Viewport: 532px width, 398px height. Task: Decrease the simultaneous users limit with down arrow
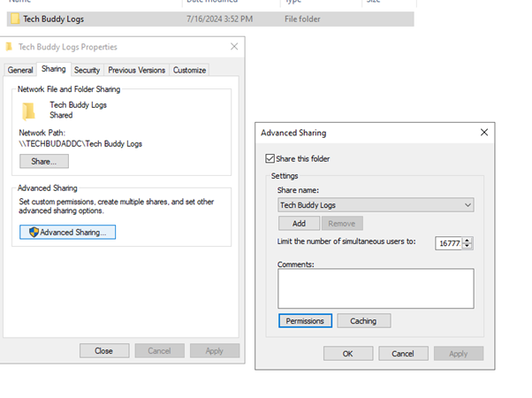click(x=467, y=247)
